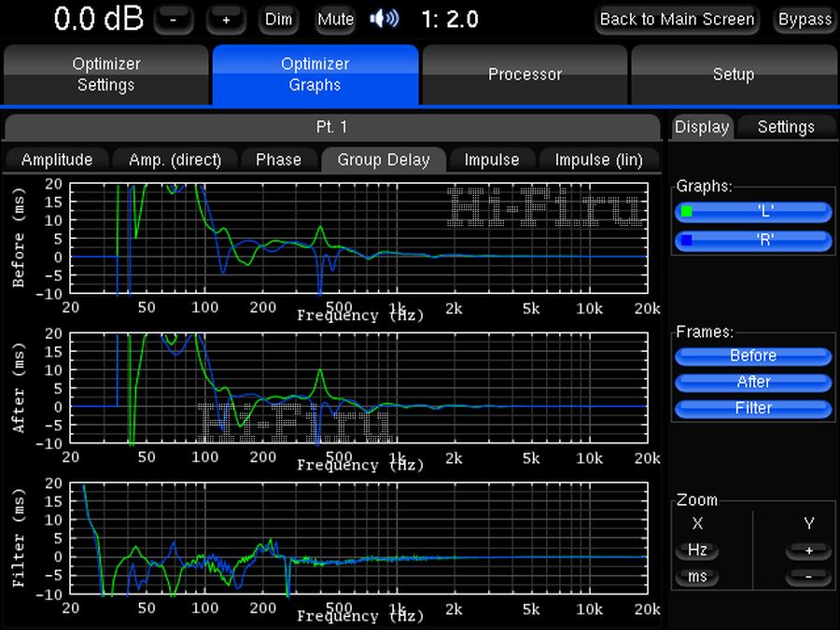Toggle the Dim button

coord(278,20)
